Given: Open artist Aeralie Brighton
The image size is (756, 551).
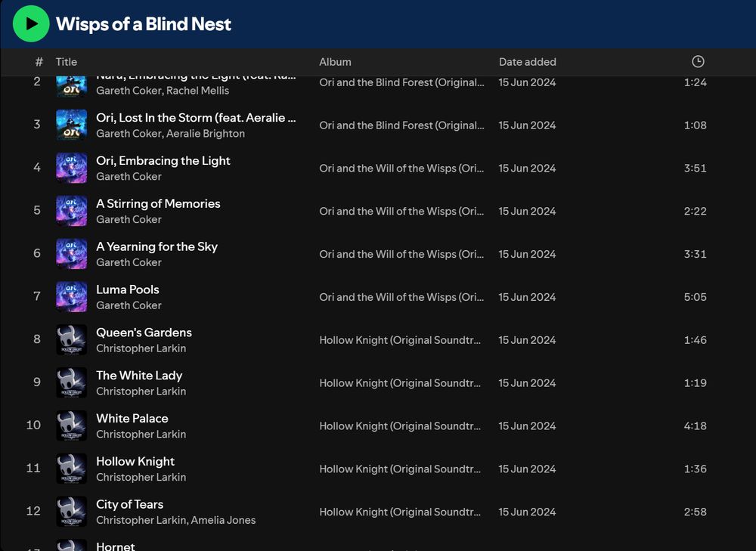Looking at the screenshot, I should [206, 134].
